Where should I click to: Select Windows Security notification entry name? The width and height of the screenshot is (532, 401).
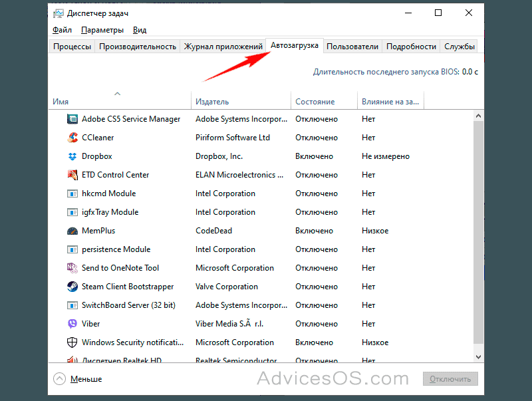click(132, 342)
